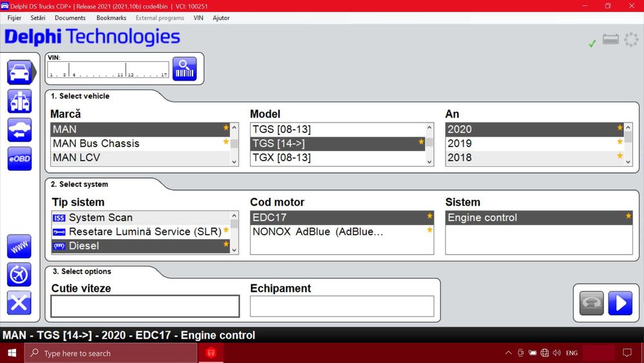
Task: Open the eOBD generic diagnostics icon
Action: coord(19,159)
